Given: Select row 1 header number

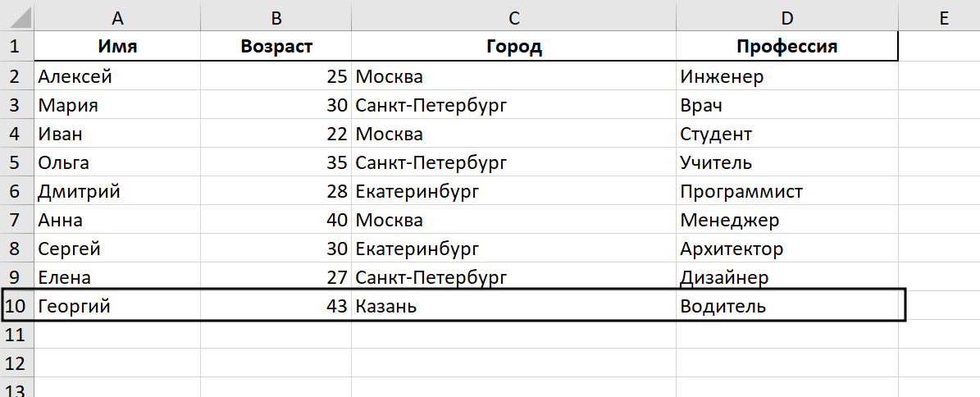Looking at the screenshot, I should tap(16, 46).
